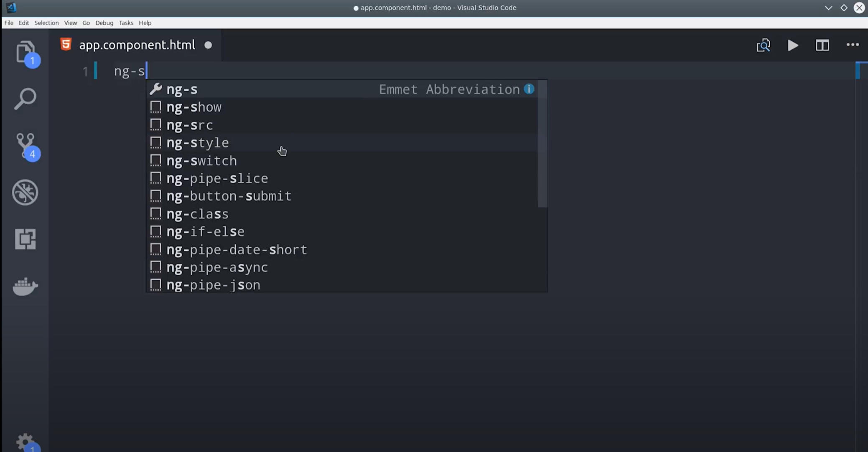Choose the ng-switch snippet suggestion
This screenshot has width=868, height=452.
(x=201, y=161)
